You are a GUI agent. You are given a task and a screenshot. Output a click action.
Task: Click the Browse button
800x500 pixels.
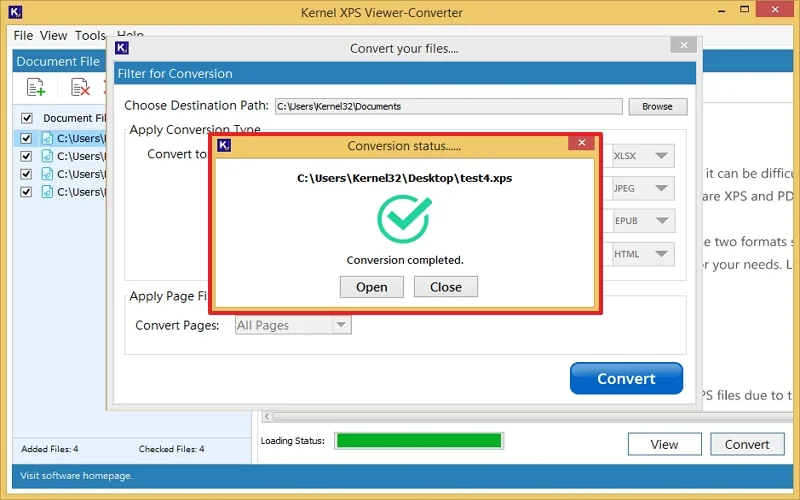click(657, 106)
